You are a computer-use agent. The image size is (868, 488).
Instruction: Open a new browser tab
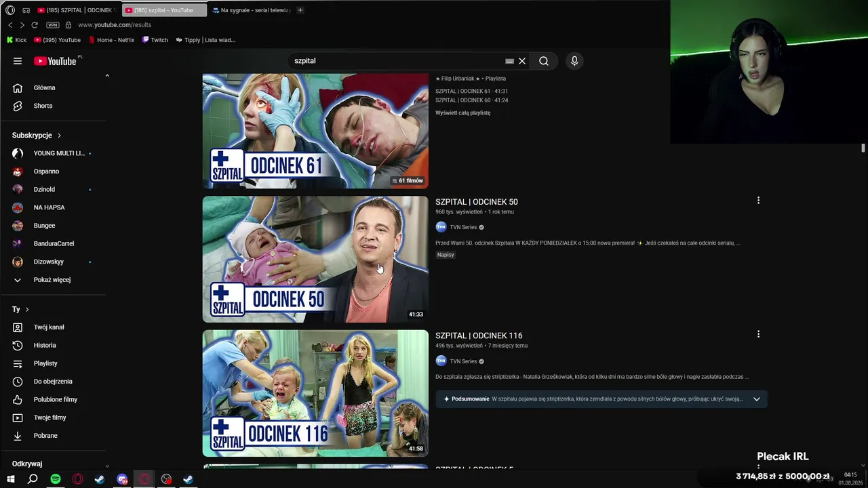(300, 10)
